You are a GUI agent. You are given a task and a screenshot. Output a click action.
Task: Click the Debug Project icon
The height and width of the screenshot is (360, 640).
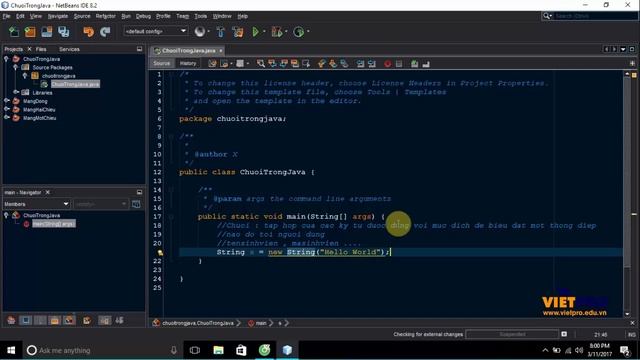pos(277,32)
